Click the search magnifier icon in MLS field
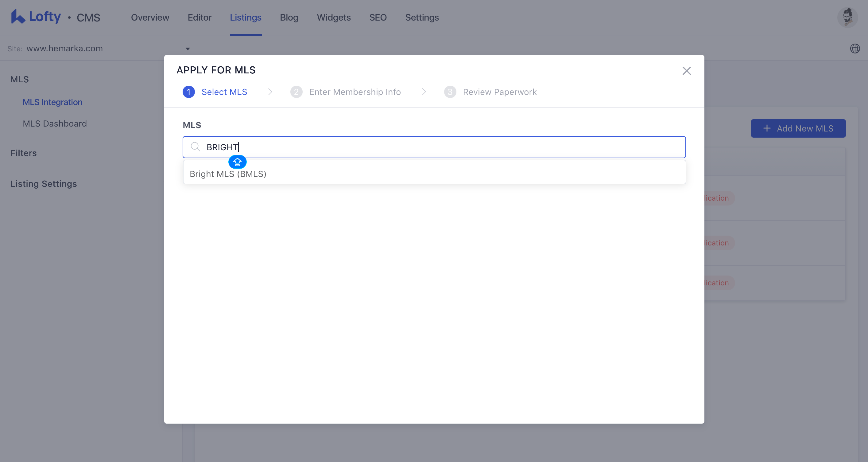This screenshot has height=462, width=868. click(196, 147)
